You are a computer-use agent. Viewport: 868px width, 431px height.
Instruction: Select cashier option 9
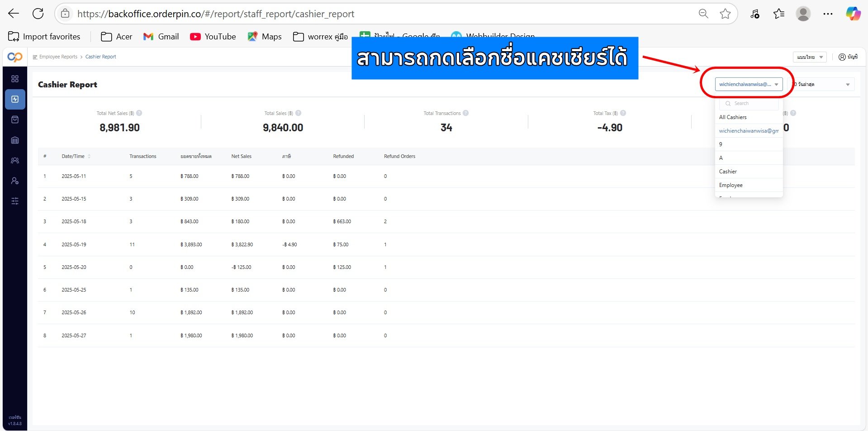tap(749, 144)
